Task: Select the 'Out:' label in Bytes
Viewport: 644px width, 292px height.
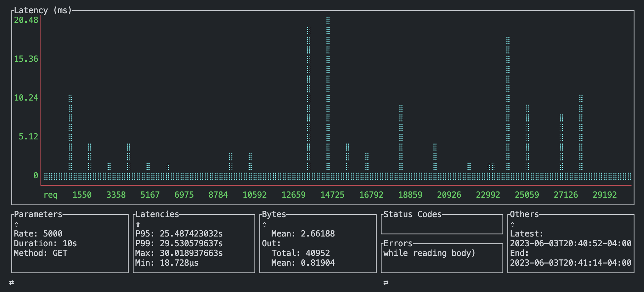Action: point(271,243)
